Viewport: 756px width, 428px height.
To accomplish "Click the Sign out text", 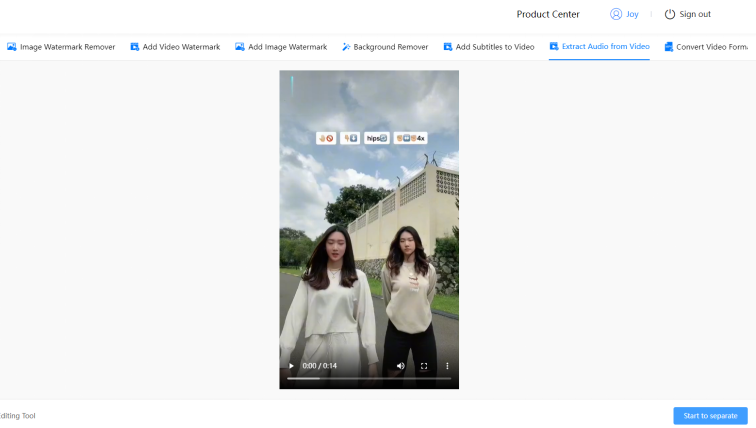I will pos(695,14).
